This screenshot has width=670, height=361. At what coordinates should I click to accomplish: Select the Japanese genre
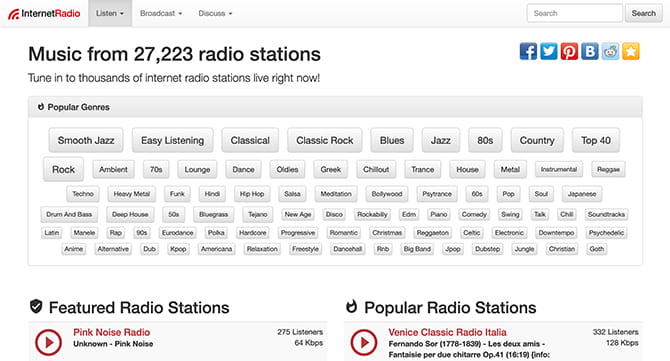(582, 194)
